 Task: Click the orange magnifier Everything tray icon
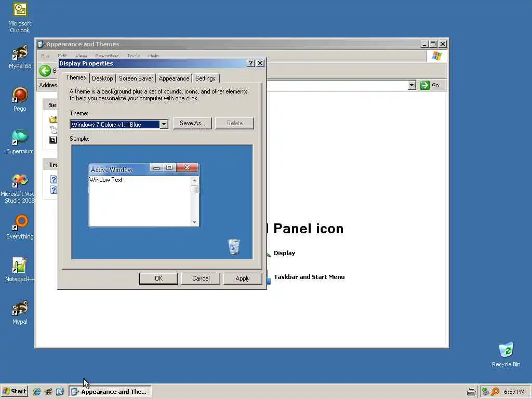(x=495, y=392)
